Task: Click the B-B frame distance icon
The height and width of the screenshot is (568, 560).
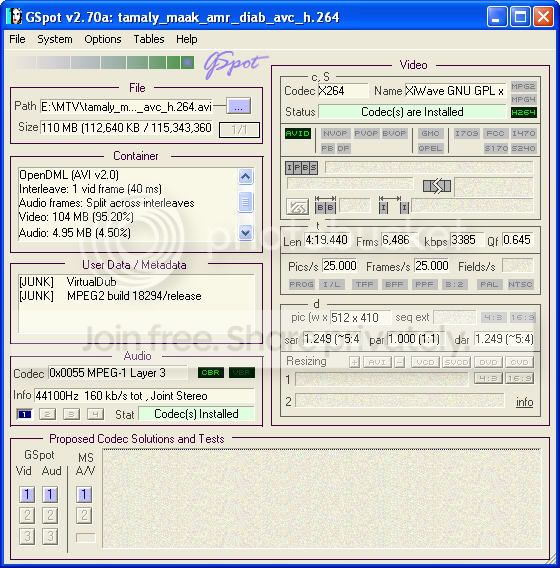Action: pos(325,205)
